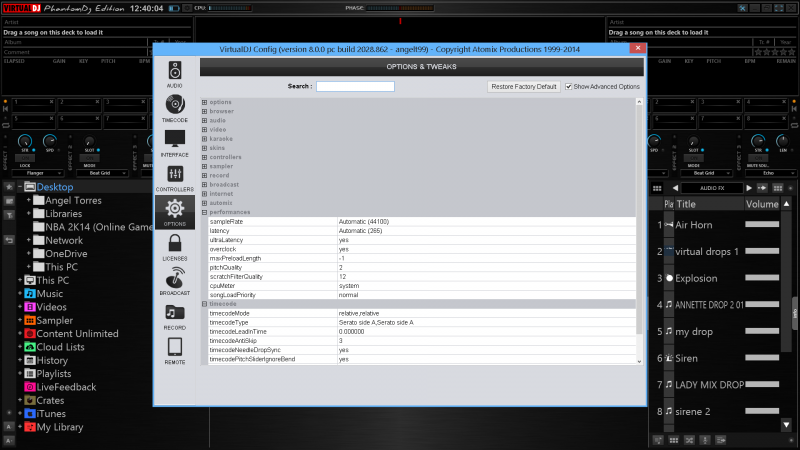This screenshot has width=800, height=450.
Task: Open the History folder
Action: point(52,360)
